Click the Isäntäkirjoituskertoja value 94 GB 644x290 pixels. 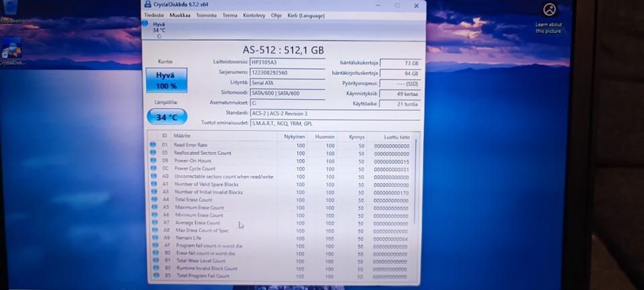tap(400, 74)
